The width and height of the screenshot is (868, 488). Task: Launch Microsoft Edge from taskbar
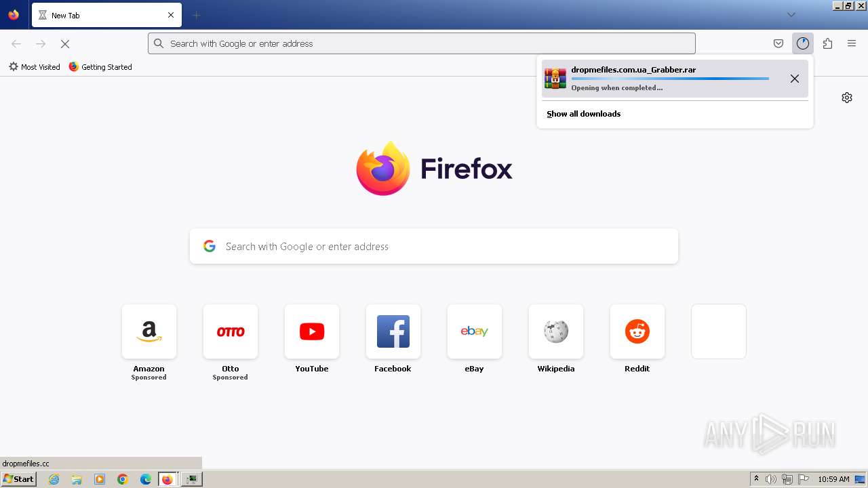click(146, 479)
